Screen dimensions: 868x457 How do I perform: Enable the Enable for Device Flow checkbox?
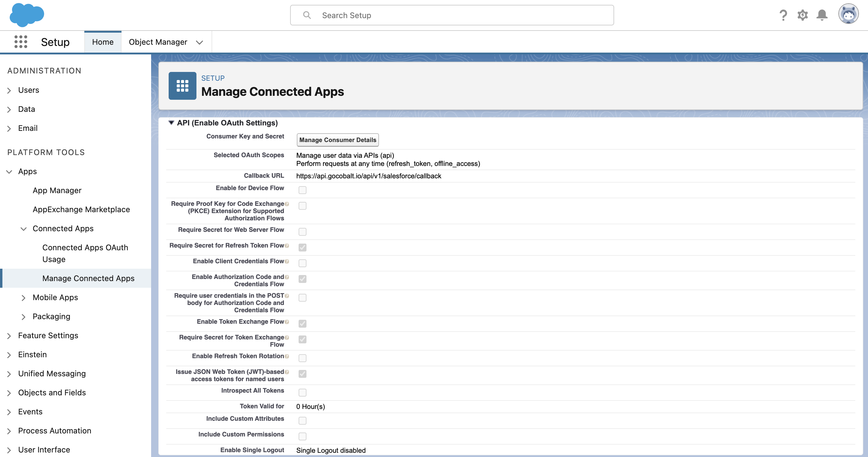coord(302,190)
